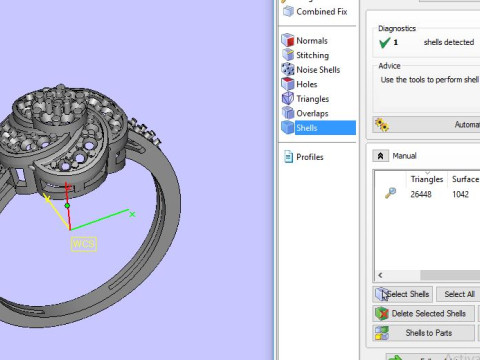480x360 pixels.
Task: Click the Combined Fix cube icon
Action: click(288, 11)
